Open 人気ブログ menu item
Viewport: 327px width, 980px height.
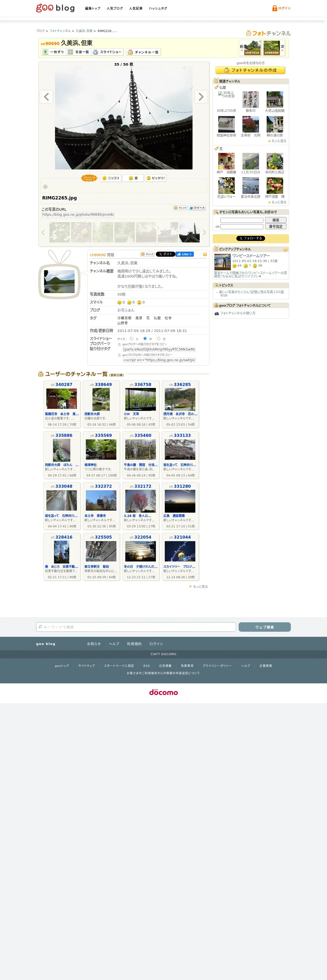pos(115,8)
